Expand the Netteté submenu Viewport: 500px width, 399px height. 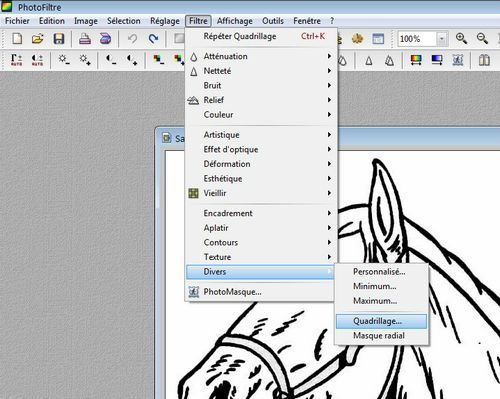[261, 71]
